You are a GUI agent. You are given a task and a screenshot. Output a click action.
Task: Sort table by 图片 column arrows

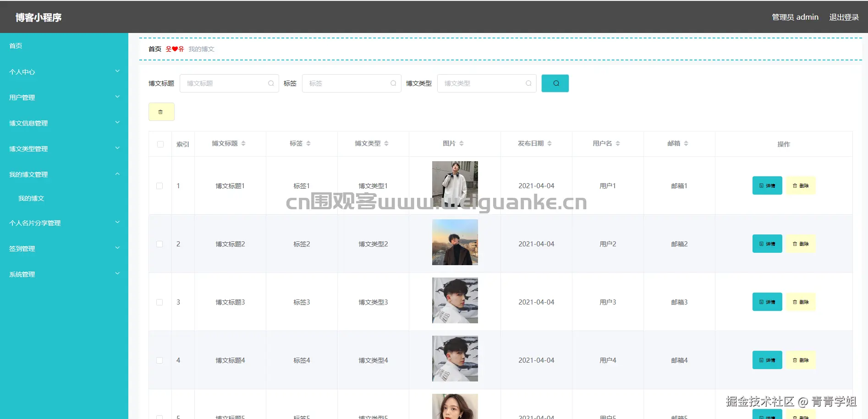tap(461, 144)
